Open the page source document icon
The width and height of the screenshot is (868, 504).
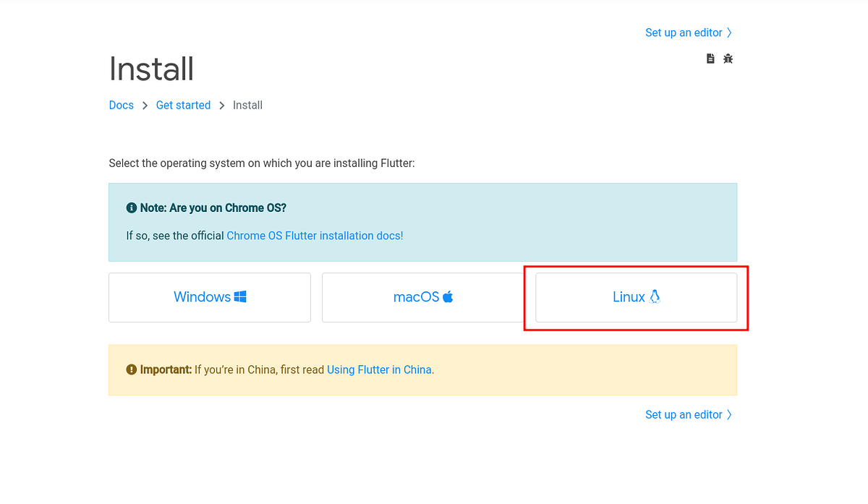[710, 59]
